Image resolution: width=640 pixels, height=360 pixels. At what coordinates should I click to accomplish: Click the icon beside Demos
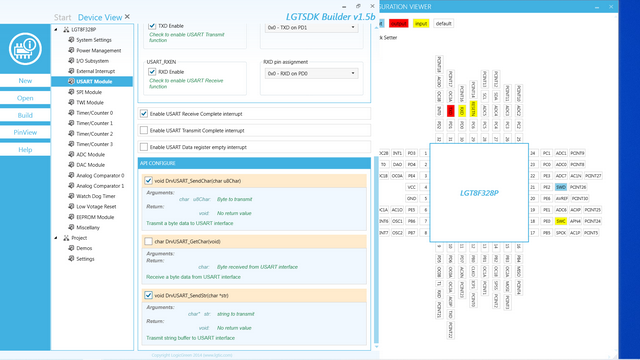point(71,248)
